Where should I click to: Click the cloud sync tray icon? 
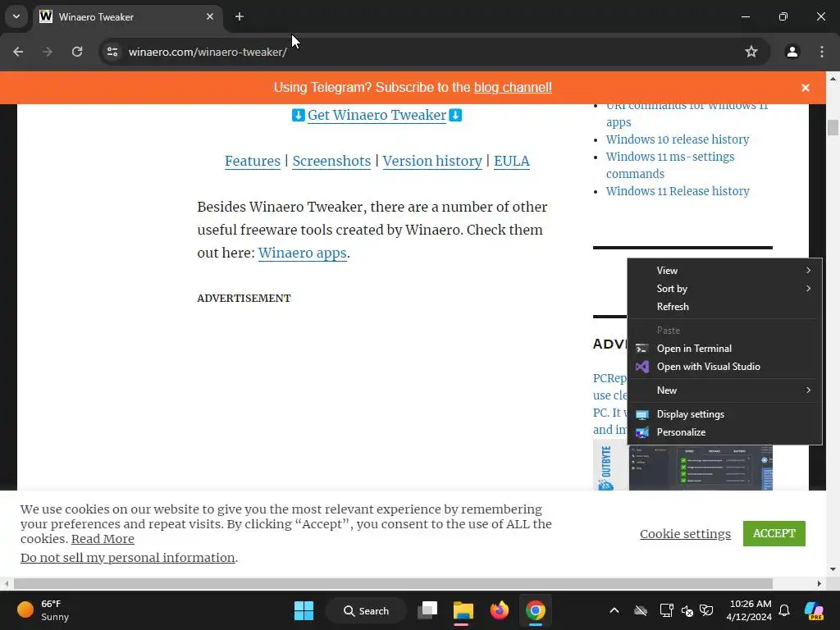[x=641, y=610]
